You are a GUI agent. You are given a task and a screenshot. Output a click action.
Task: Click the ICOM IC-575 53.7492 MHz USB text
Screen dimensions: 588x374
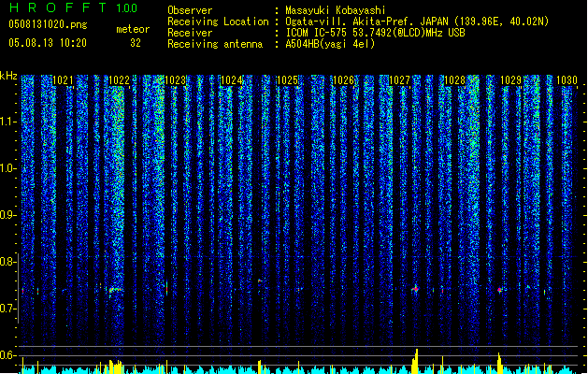click(x=375, y=33)
